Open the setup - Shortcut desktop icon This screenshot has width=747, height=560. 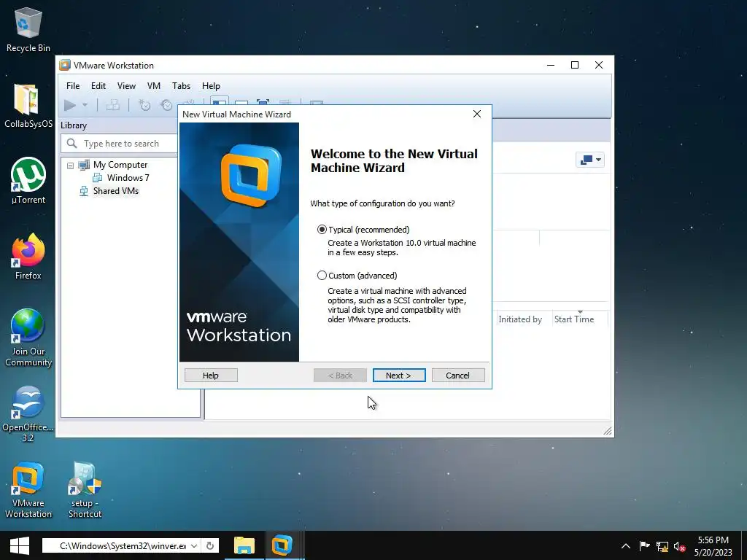coord(85,491)
